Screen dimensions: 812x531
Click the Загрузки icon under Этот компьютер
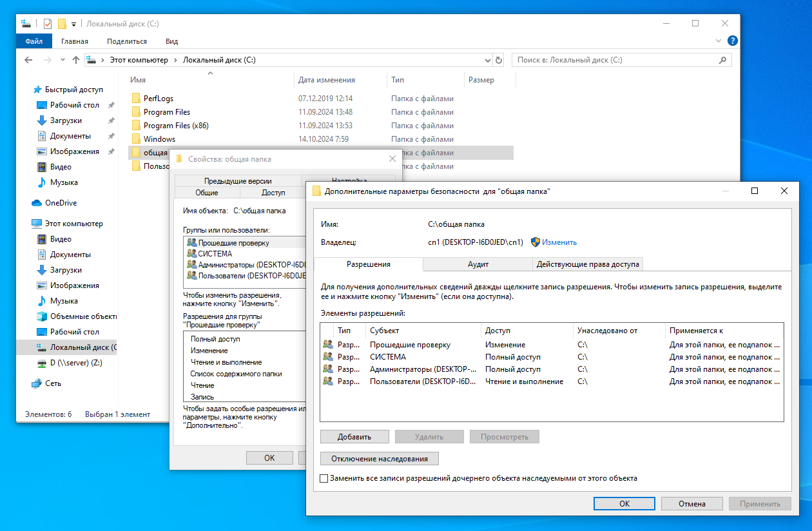tap(42, 270)
